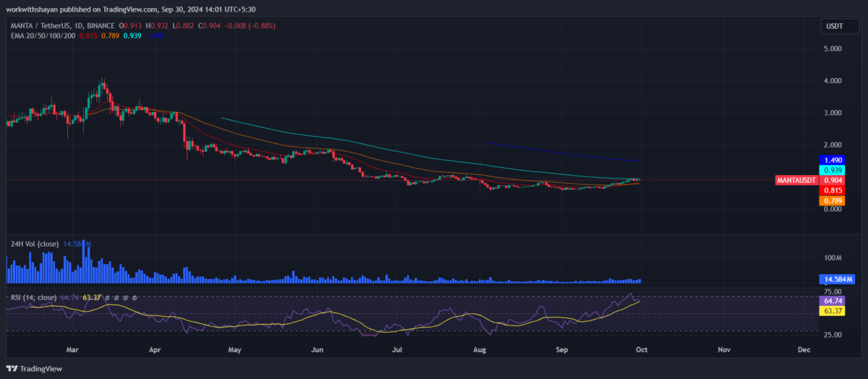
Task: Click the first ∅ symbol beside RSI values
Action: 106,297
